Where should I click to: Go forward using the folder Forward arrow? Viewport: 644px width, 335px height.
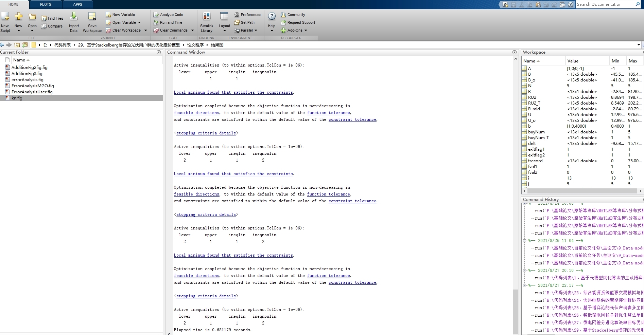coord(9,45)
